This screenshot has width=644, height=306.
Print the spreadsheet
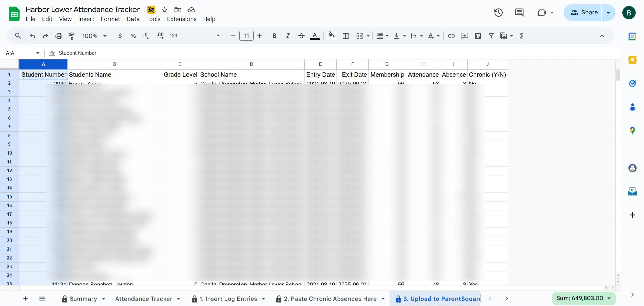[59, 36]
